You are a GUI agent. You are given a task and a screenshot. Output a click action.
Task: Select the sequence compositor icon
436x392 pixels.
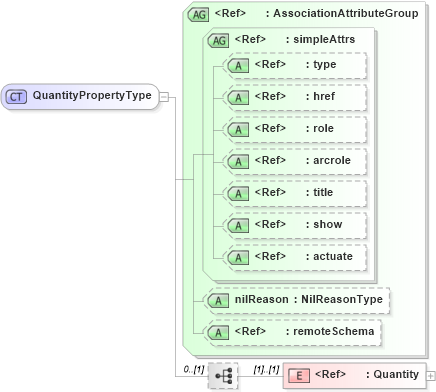223,376
